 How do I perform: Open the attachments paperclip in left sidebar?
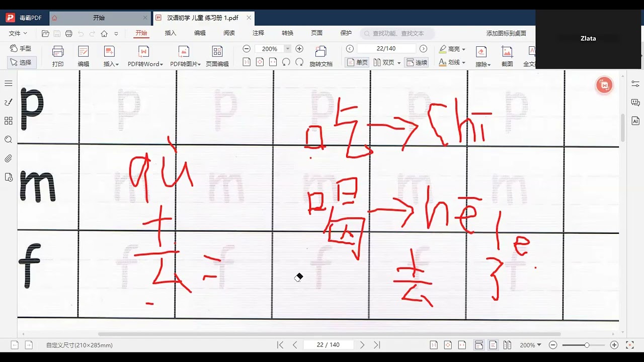(x=9, y=158)
